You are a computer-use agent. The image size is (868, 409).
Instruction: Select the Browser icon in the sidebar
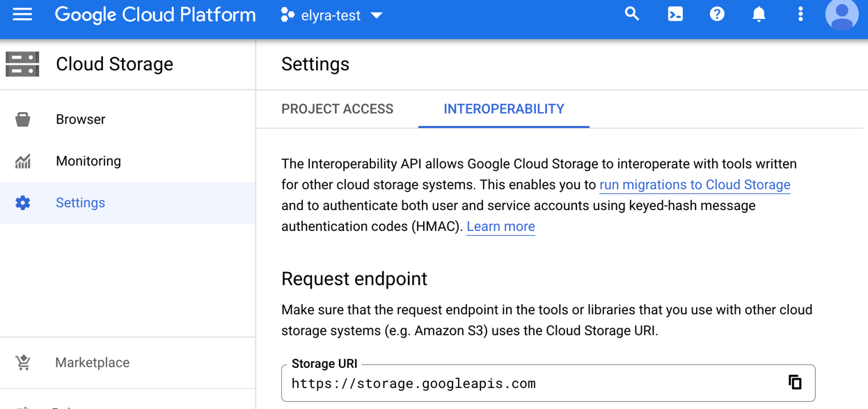click(x=23, y=119)
